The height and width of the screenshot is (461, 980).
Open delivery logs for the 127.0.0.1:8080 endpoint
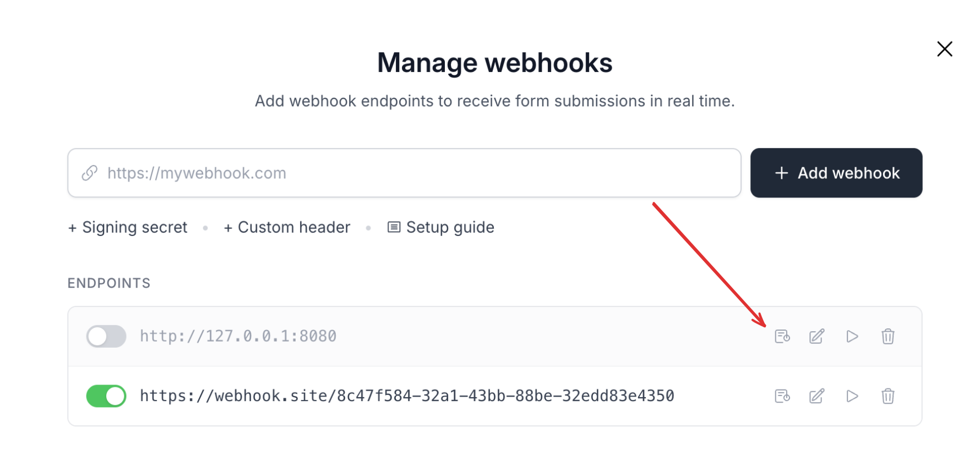coord(782,336)
